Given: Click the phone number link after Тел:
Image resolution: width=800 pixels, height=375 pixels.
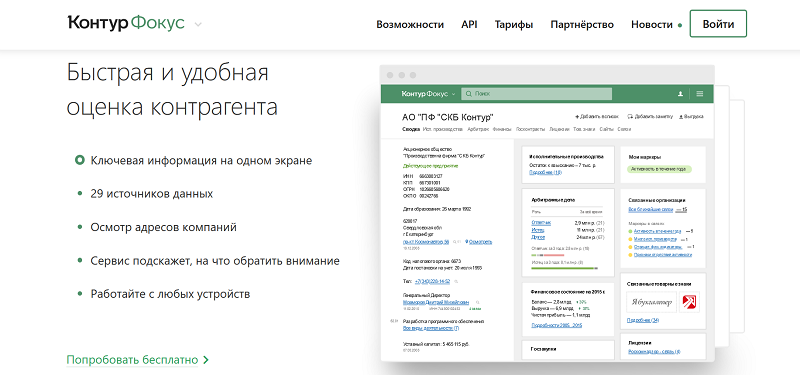Looking at the screenshot, I should 433,281.
